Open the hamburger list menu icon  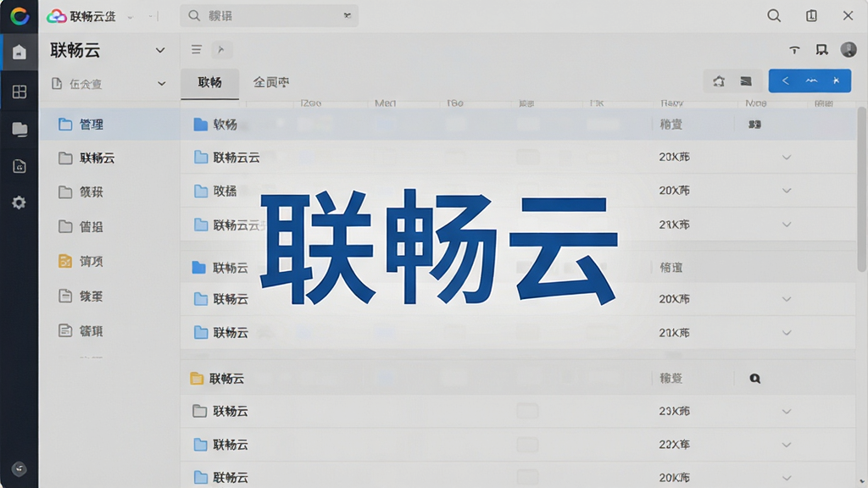click(196, 50)
